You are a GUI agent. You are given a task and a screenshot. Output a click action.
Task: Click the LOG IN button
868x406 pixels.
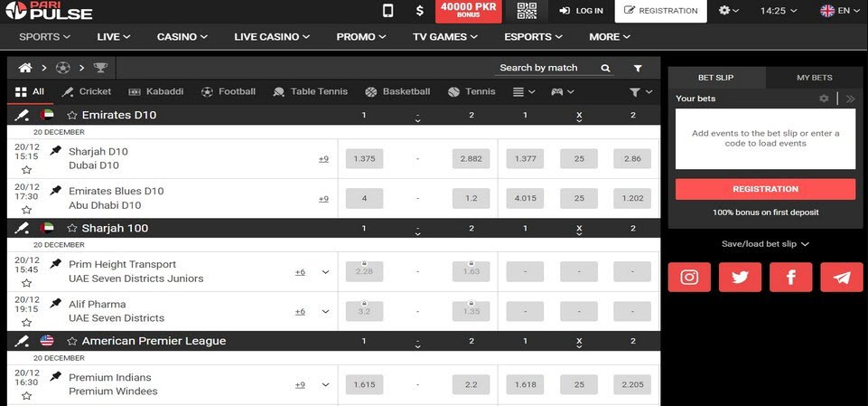click(x=581, y=11)
